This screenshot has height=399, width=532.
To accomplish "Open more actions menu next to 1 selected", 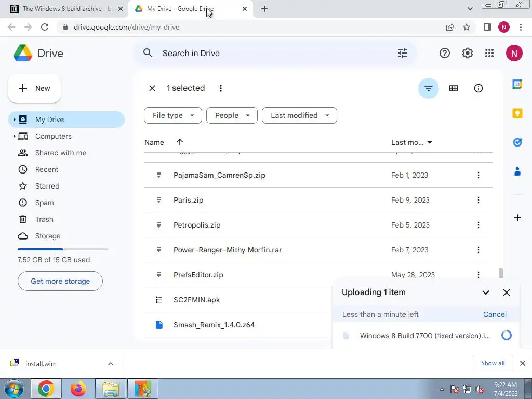I will (220, 88).
